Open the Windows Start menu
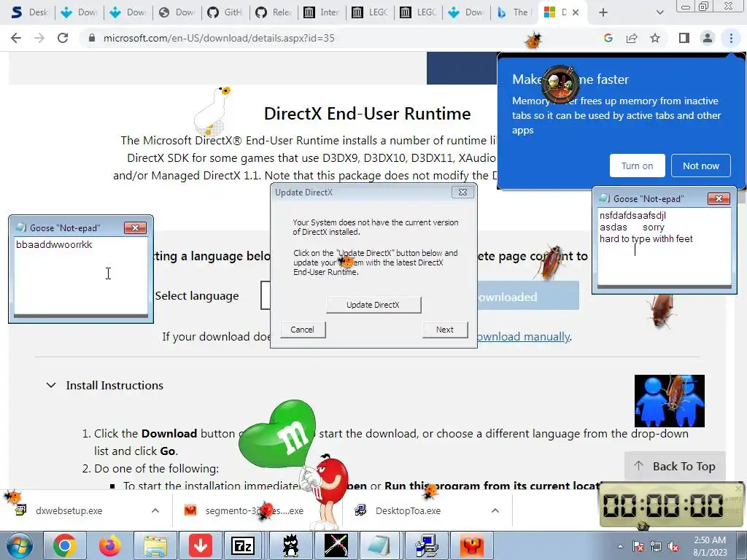 [x=20, y=545]
